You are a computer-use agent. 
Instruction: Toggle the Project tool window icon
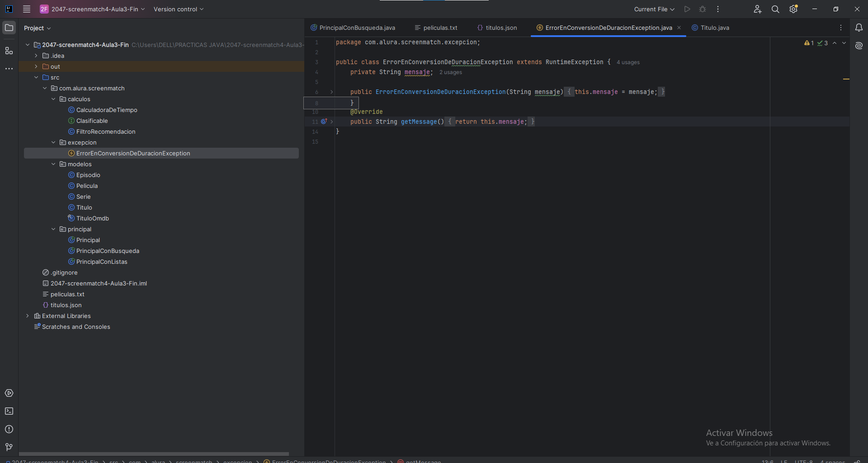[x=9, y=28]
